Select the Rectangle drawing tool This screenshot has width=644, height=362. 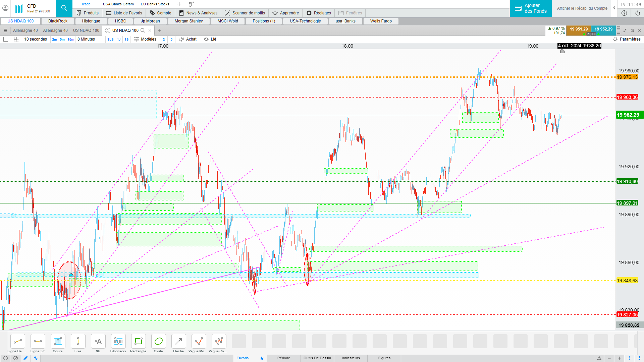(138, 342)
